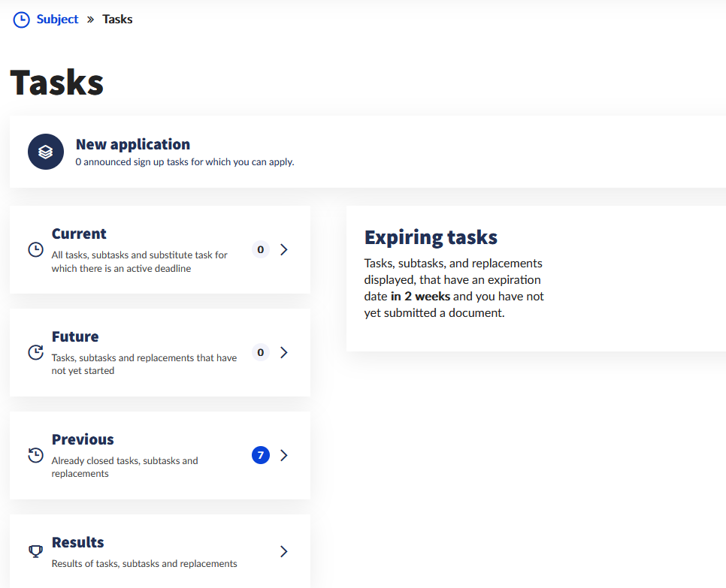Select Tasks in the breadcrumb

coord(117,20)
